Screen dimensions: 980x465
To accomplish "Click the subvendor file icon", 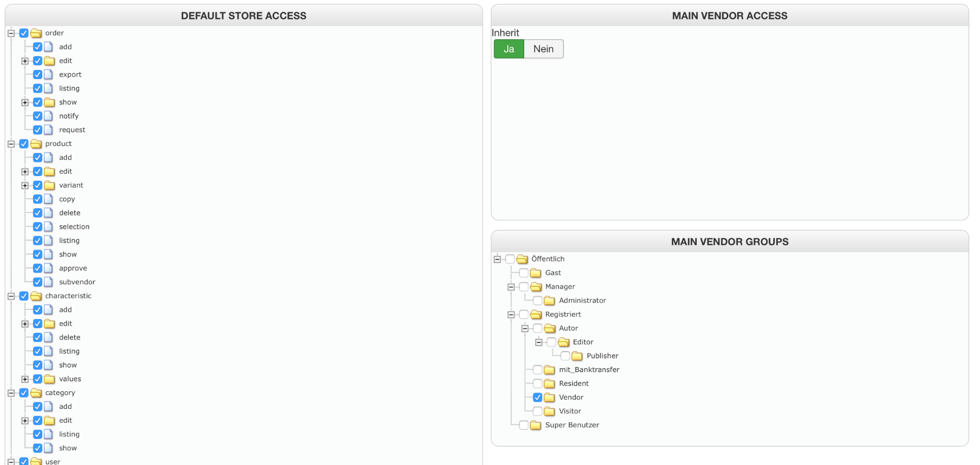I will pyautogui.click(x=48, y=282).
